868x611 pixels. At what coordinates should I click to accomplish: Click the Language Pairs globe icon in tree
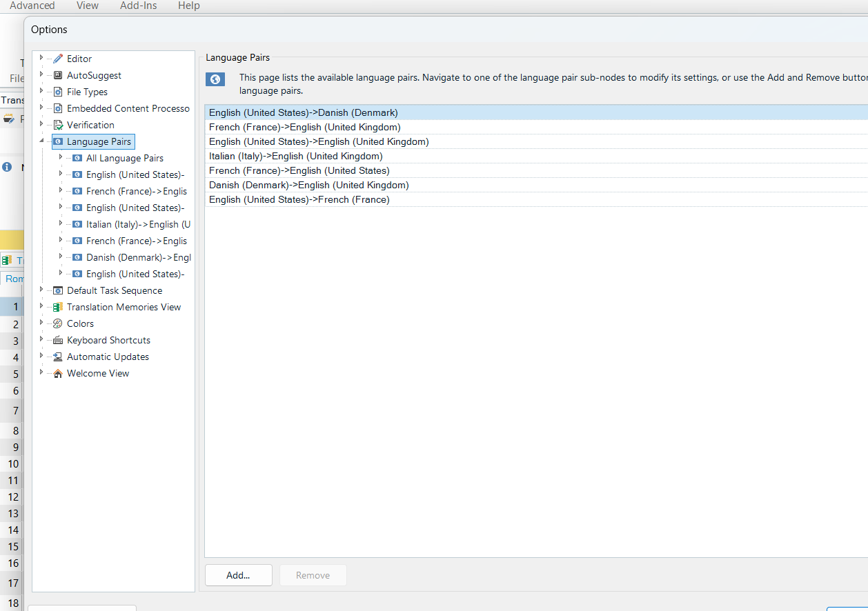(58, 141)
